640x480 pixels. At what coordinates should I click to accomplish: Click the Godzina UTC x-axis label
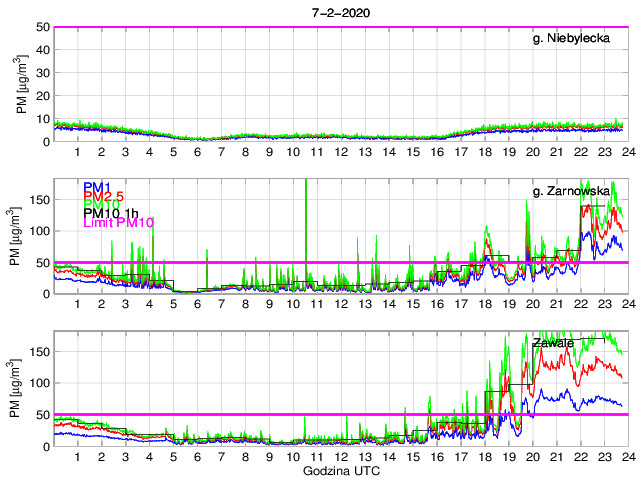pos(340,470)
